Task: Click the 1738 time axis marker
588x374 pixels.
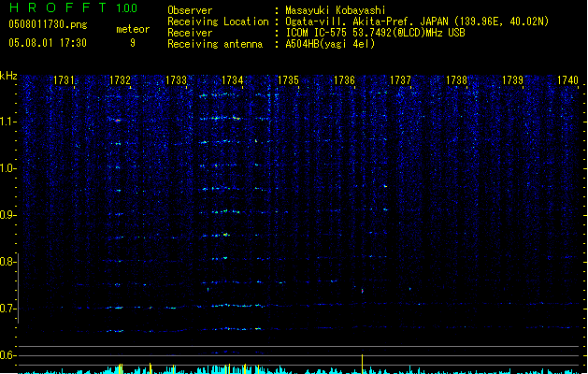Action: coord(457,80)
